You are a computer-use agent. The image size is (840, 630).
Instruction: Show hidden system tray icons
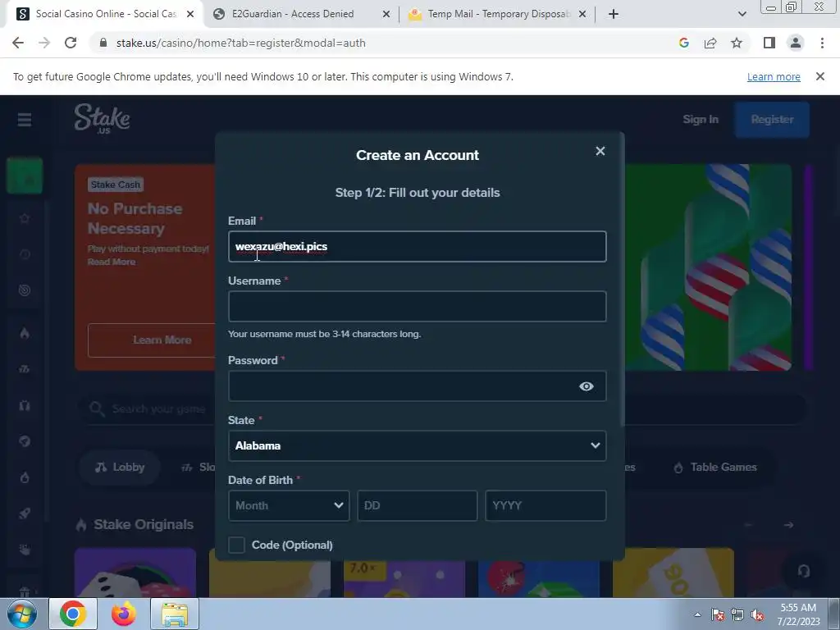(697, 615)
